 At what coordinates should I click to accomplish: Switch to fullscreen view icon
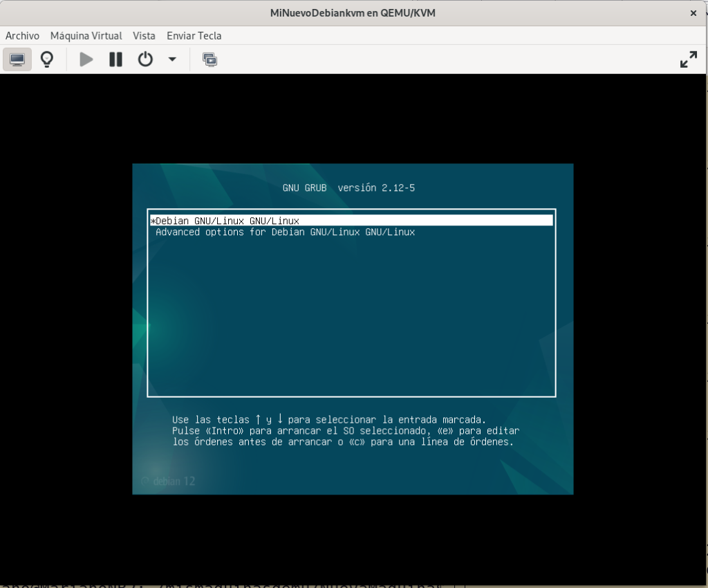[x=689, y=59]
